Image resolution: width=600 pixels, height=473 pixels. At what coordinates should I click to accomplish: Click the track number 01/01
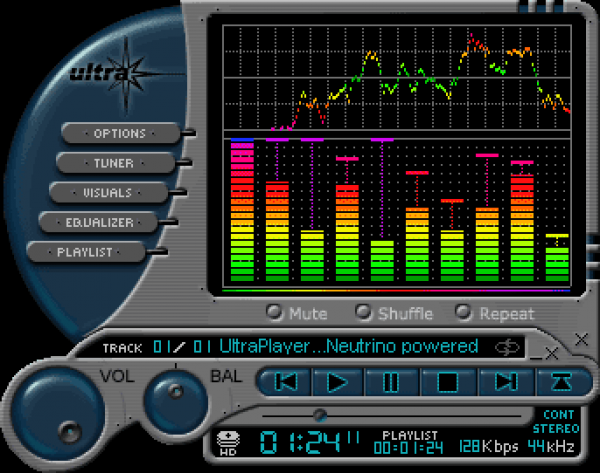(182, 347)
